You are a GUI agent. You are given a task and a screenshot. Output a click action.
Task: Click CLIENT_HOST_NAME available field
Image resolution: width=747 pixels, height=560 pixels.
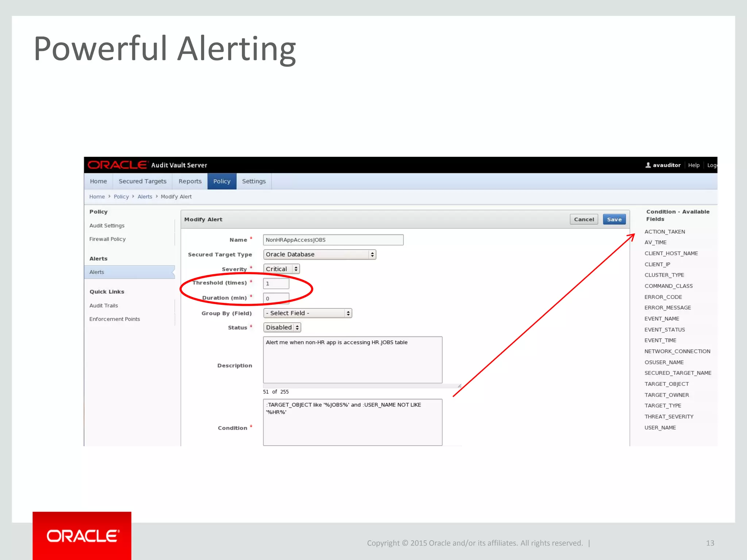[671, 253]
